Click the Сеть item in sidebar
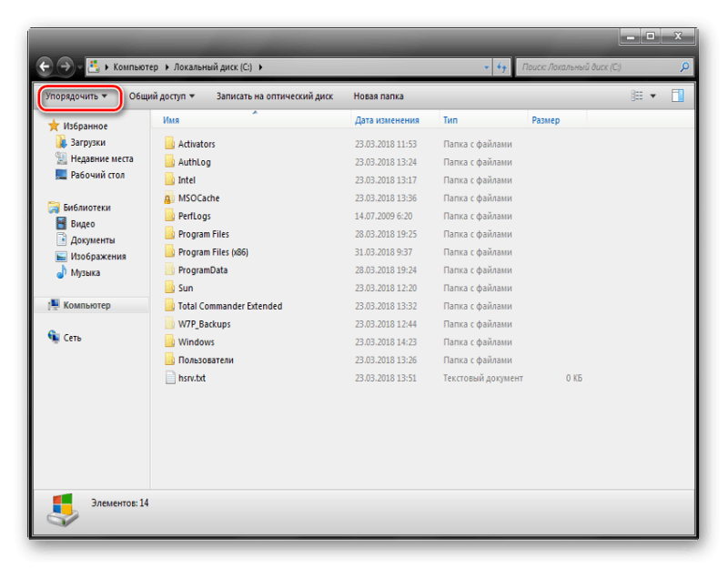Viewport: 728px width, 569px height. click(x=72, y=338)
